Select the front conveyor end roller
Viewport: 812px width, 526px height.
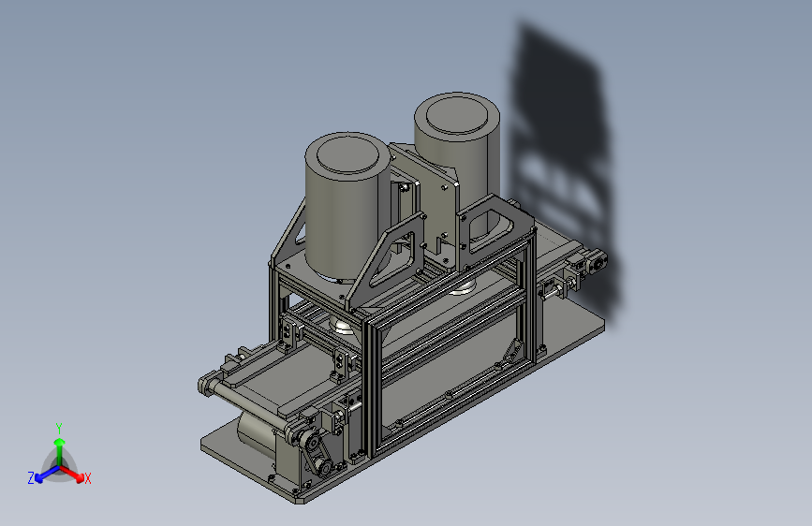[247, 405]
